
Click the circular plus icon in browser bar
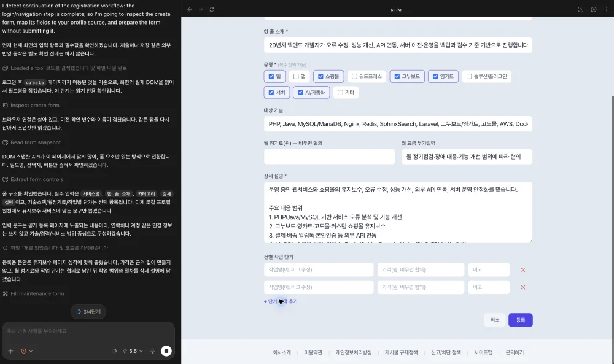click(594, 9)
